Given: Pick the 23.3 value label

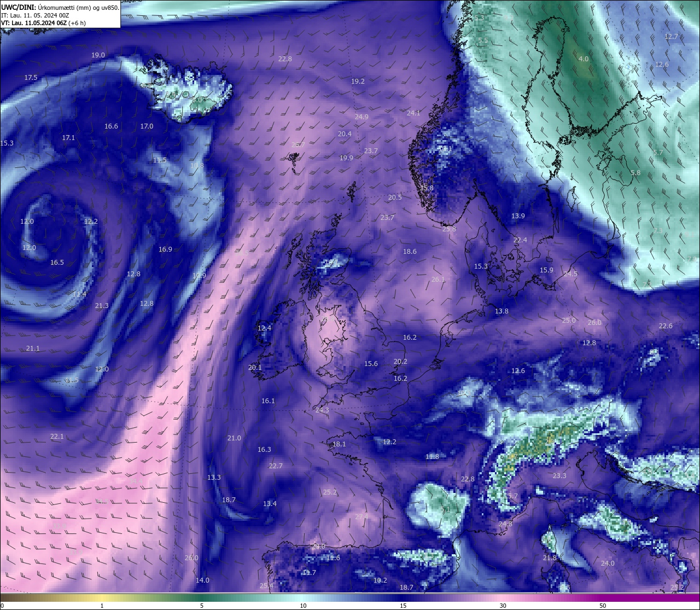Looking at the screenshot, I should (559, 476).
